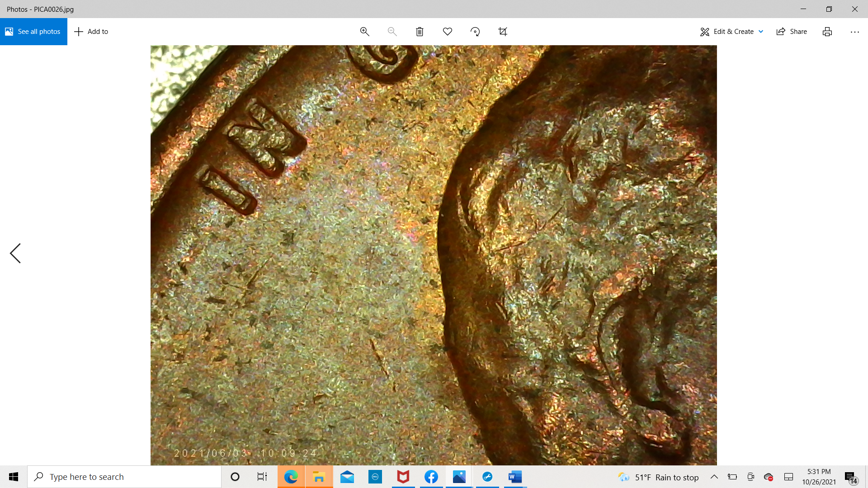Add photo to favorites with heart icon
The image size is (868, 488).
click(x=447, y=32)
